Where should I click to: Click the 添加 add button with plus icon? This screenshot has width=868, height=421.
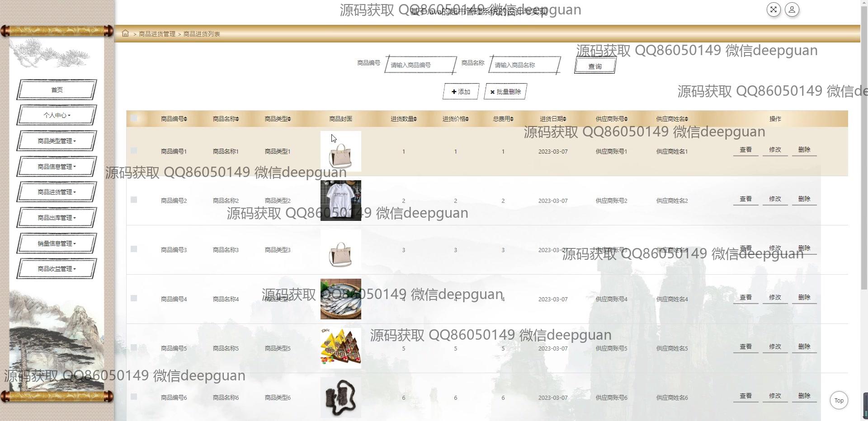(461, 91)
